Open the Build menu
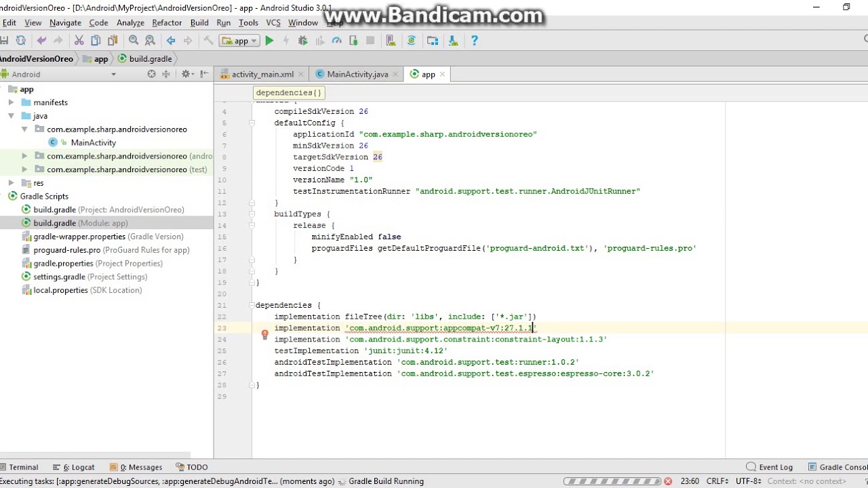This screenshot has height=488, width=868. coord(199,22)
